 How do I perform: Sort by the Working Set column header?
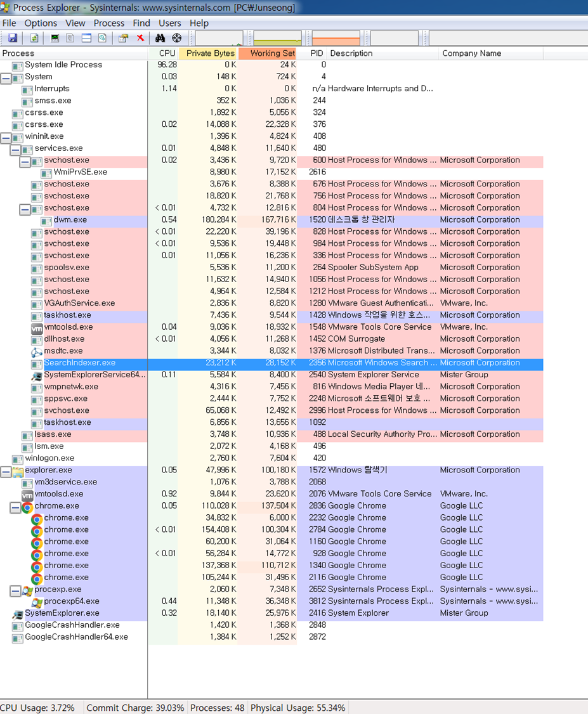click(267, 53)
